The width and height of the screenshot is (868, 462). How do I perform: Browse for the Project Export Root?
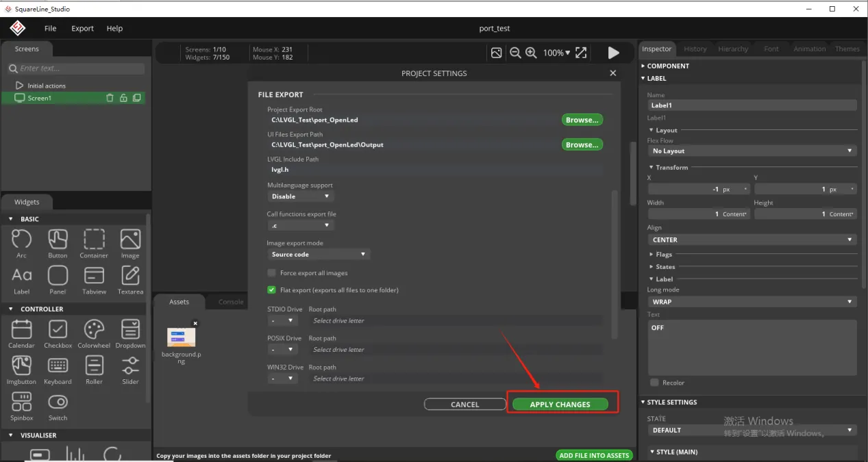582,120
